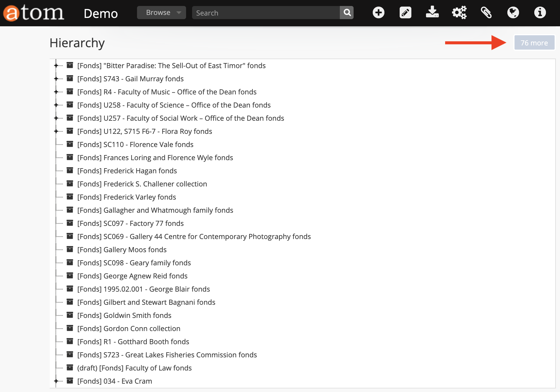Open SC110 Florence Vale fonds
This screenshot has height=392, width=560.
[135, 144]
